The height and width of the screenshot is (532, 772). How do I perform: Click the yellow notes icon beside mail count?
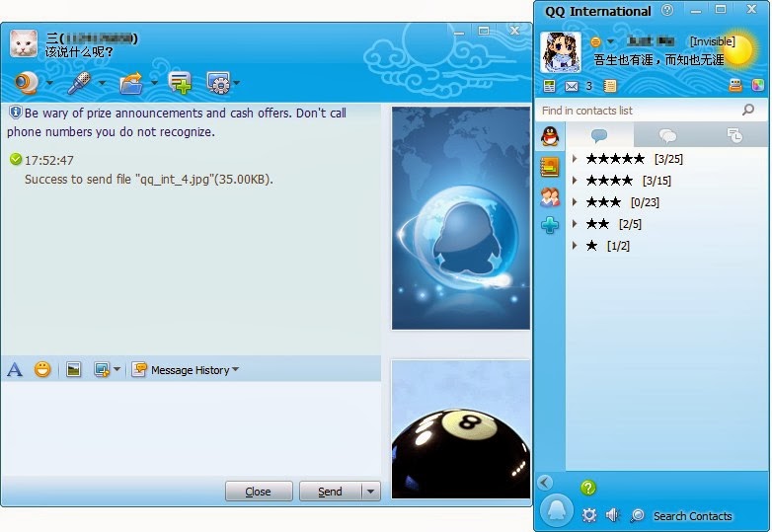609,86
